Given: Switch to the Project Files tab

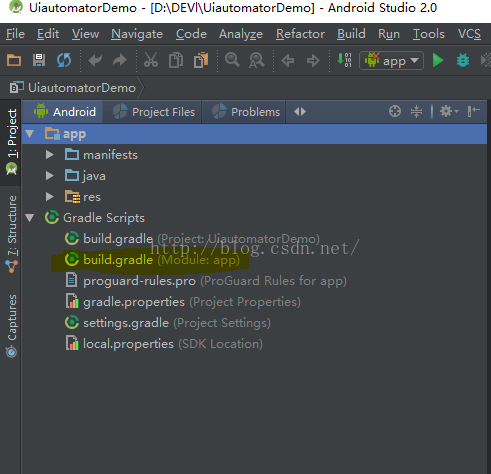Looking at the screenshot, I should pyautogui.click(x=153, y=112).
